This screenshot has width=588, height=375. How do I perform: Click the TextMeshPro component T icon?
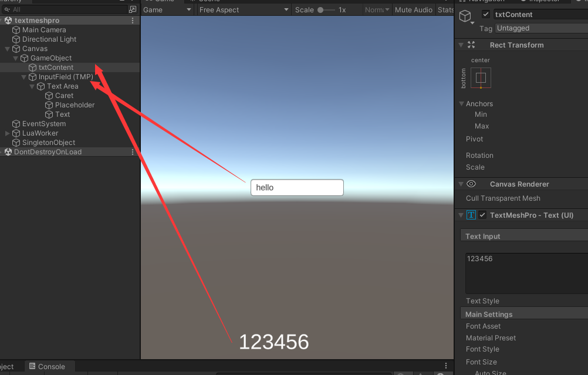471,215
